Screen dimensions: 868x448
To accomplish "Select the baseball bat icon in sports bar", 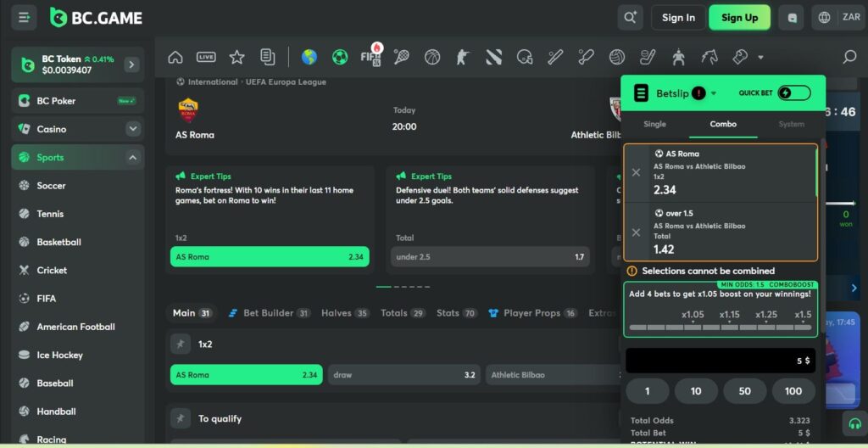I will point(555,57).
